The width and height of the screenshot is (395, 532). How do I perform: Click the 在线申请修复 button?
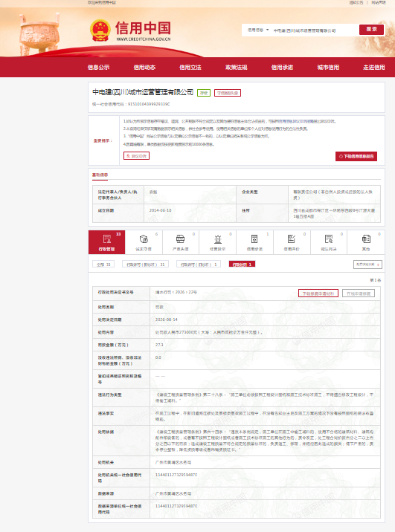point(359,293)
